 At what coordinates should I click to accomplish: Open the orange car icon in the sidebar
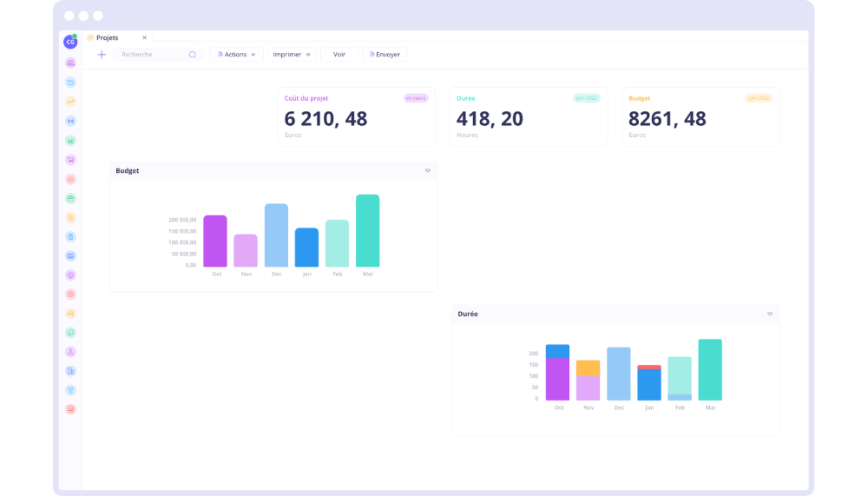pos(70,313)
